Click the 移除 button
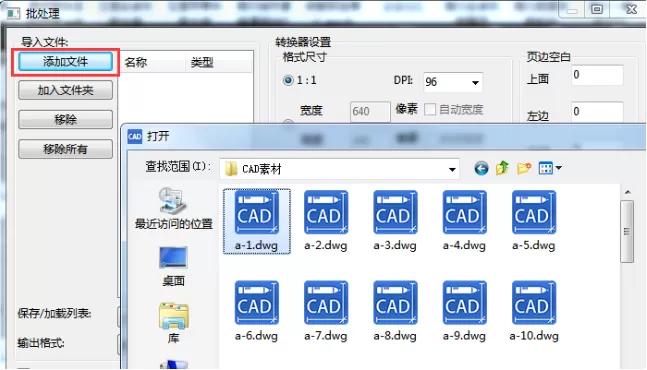Screen dimensions: 647x370 click(65, 120)
